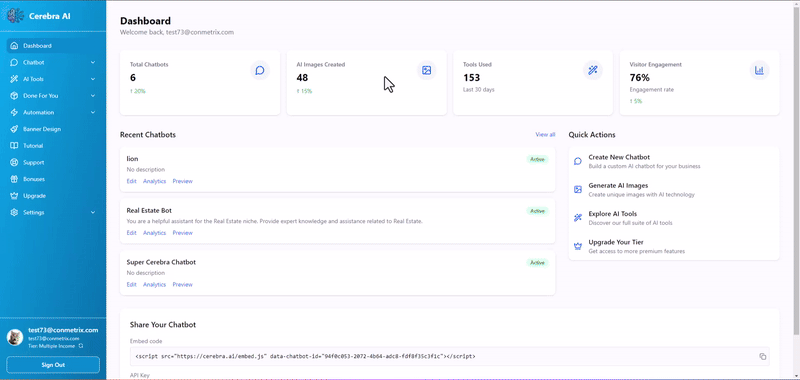Open the Upgrade menu item
This screenshot has width=800, height=380.
[x=53, y=196]
